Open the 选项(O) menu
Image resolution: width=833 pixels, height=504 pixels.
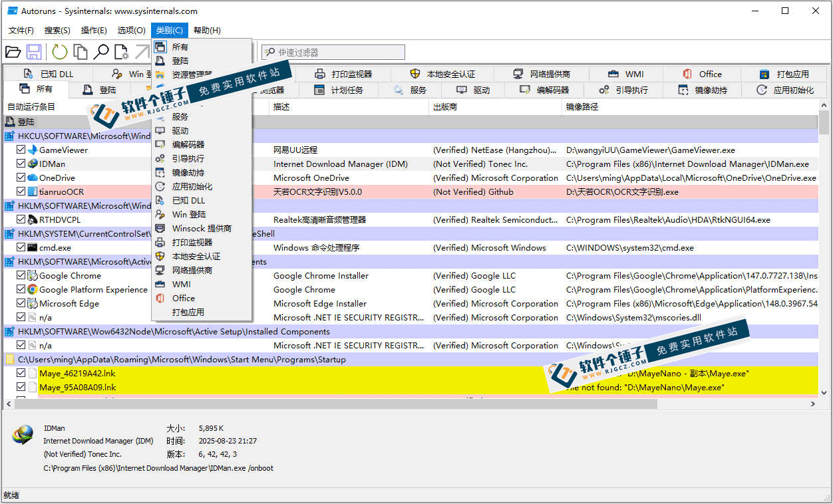pos(131,31)
